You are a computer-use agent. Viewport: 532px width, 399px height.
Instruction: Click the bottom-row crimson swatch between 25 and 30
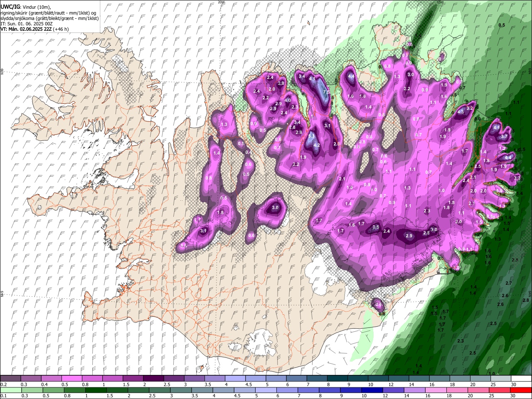click(500, 390)
